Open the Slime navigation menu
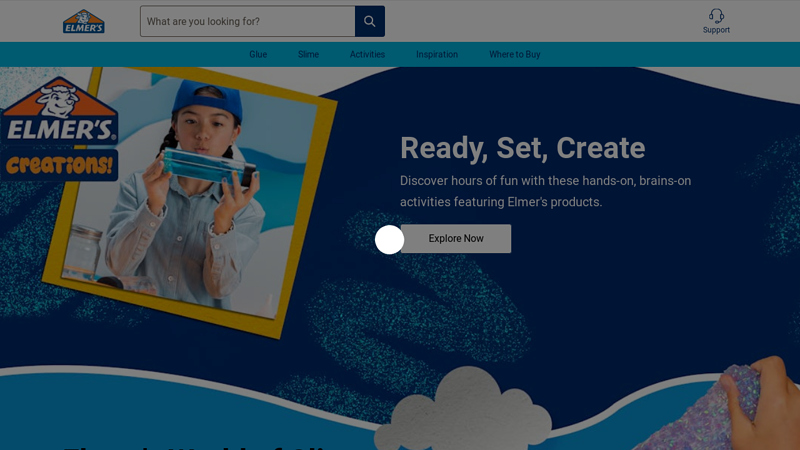800x450 pixels. pos(308,54)
